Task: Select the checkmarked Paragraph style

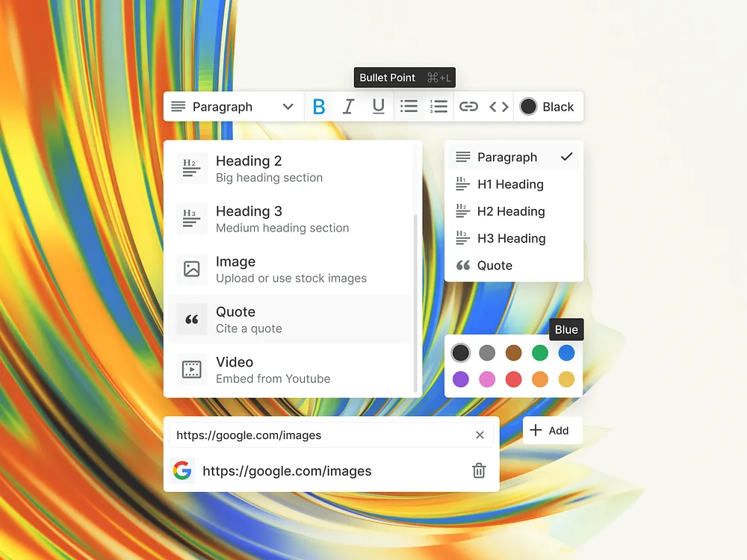Action: coord(506,157)
